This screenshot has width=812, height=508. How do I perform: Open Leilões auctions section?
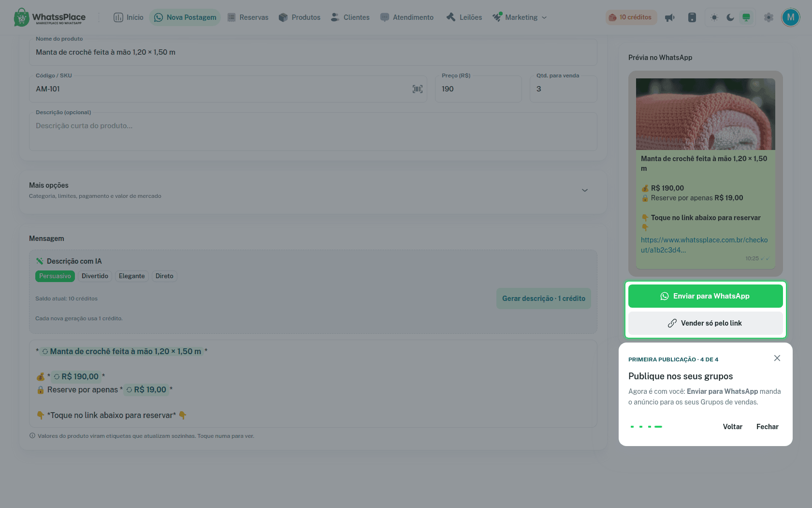tap(464, 17)
